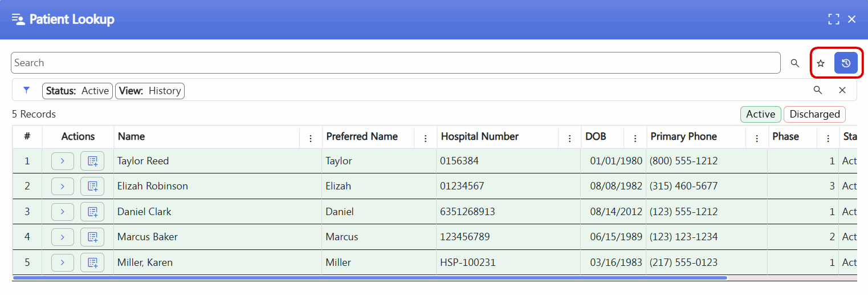Screen dimensions: 868x295
Task: Click the Patient Lookup header icon
Action: point(18,19)
